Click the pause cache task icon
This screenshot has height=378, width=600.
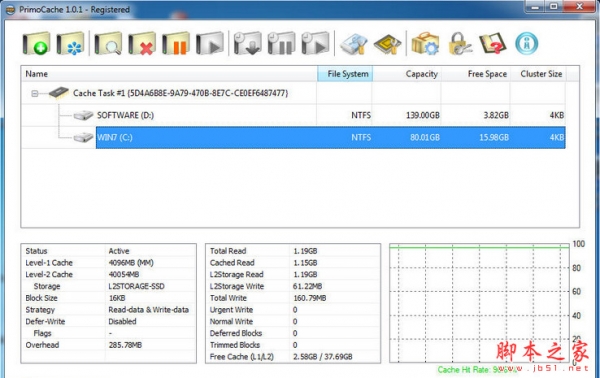point(176,43)
